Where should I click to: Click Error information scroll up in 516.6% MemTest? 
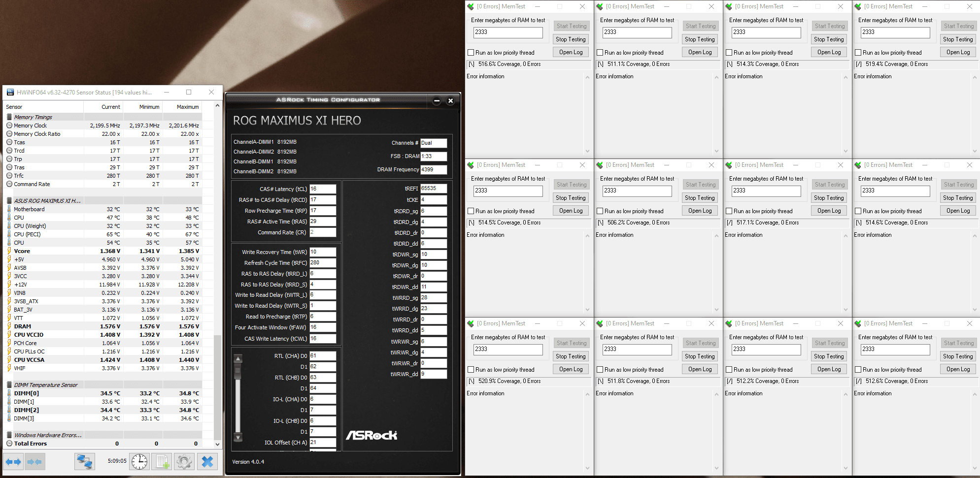[x=587, y=77]
